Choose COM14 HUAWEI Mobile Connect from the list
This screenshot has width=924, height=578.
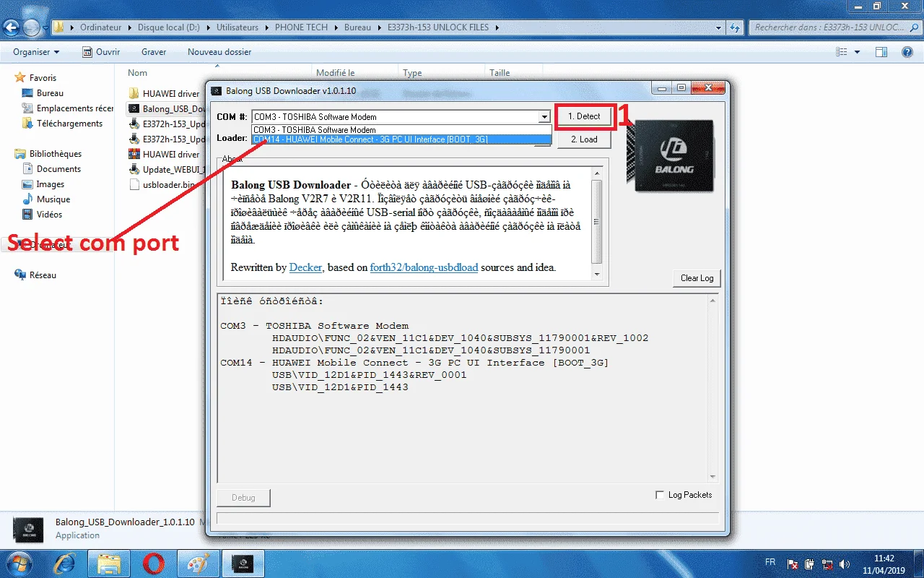tap(401, 139)
